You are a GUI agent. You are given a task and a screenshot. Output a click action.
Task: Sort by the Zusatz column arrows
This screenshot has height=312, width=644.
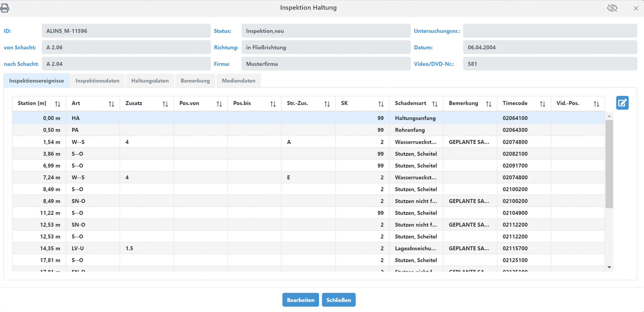click(x=165, y=104)
